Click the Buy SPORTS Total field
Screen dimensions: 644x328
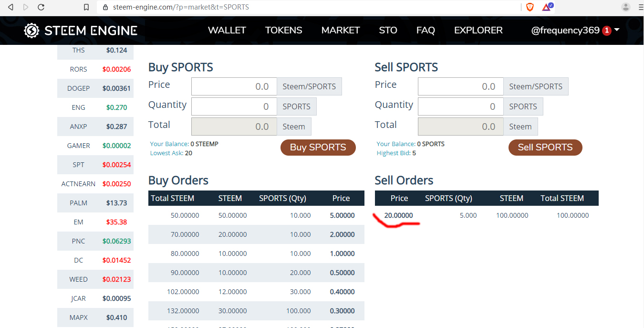coord(234,127)
